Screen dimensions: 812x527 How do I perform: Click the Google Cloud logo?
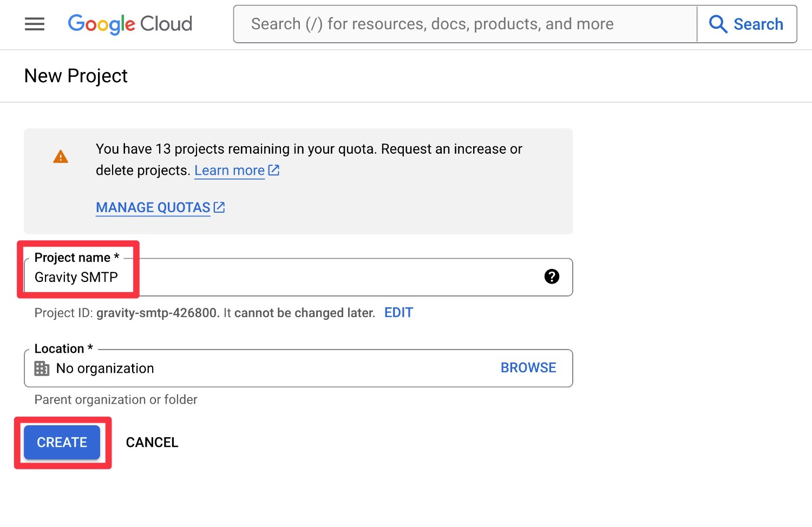click(130, 24)
